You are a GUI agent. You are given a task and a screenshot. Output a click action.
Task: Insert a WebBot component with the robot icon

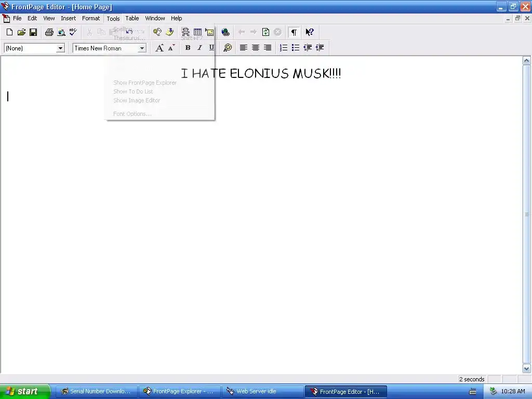(185, 32)
